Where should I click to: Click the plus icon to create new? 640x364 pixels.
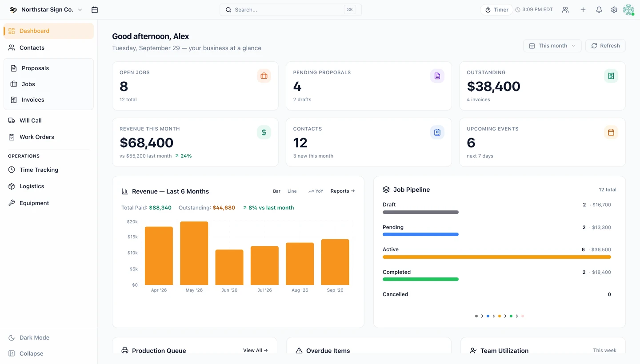click(583, 10)
